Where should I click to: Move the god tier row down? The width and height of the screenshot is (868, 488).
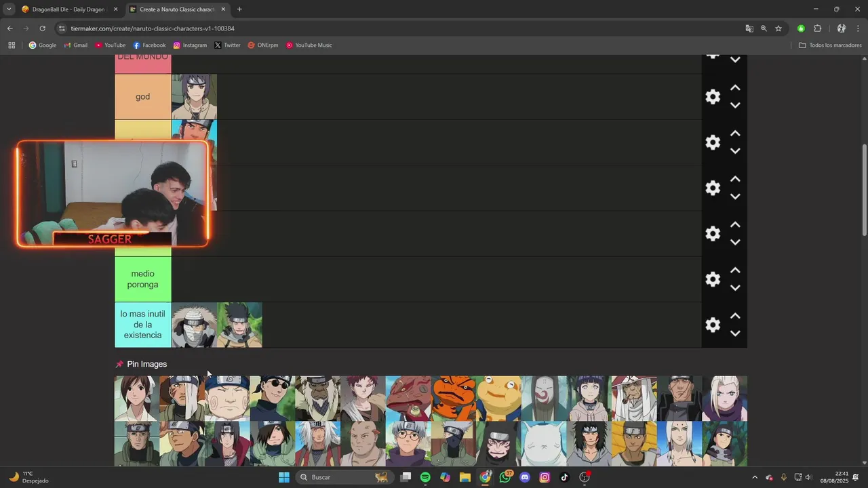point(735,105)
